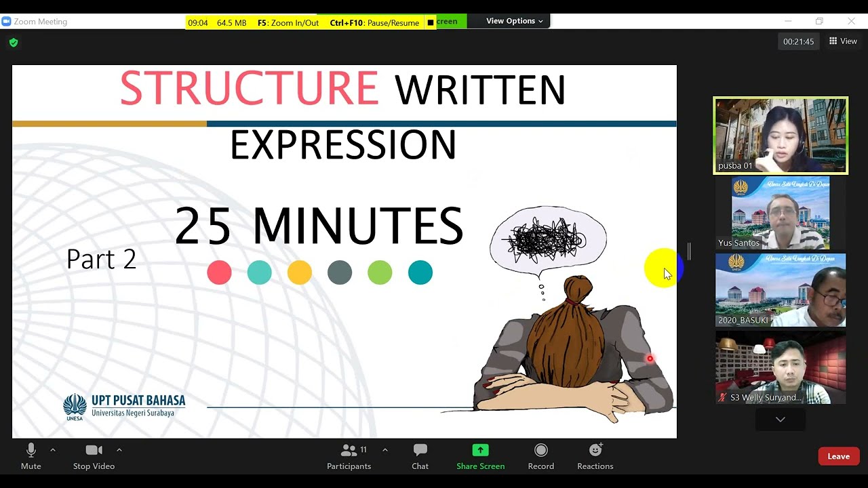Show more participant videos with down chevron

781,420
